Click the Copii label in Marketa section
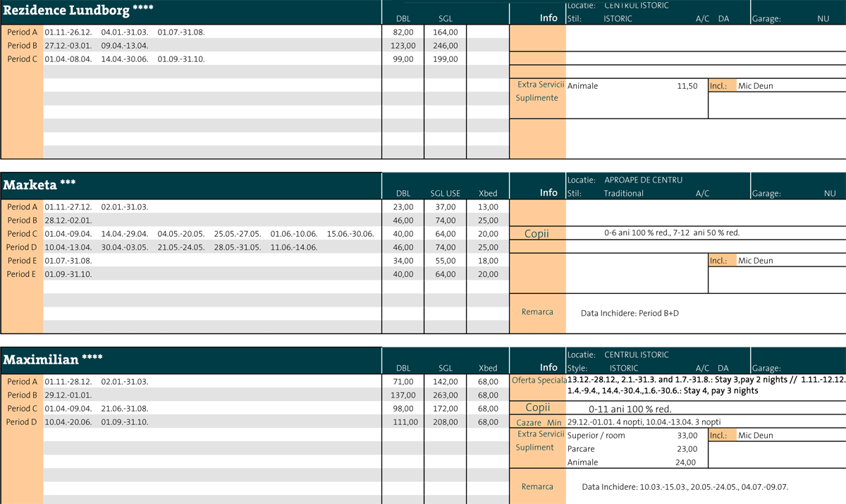 point(537,233)
